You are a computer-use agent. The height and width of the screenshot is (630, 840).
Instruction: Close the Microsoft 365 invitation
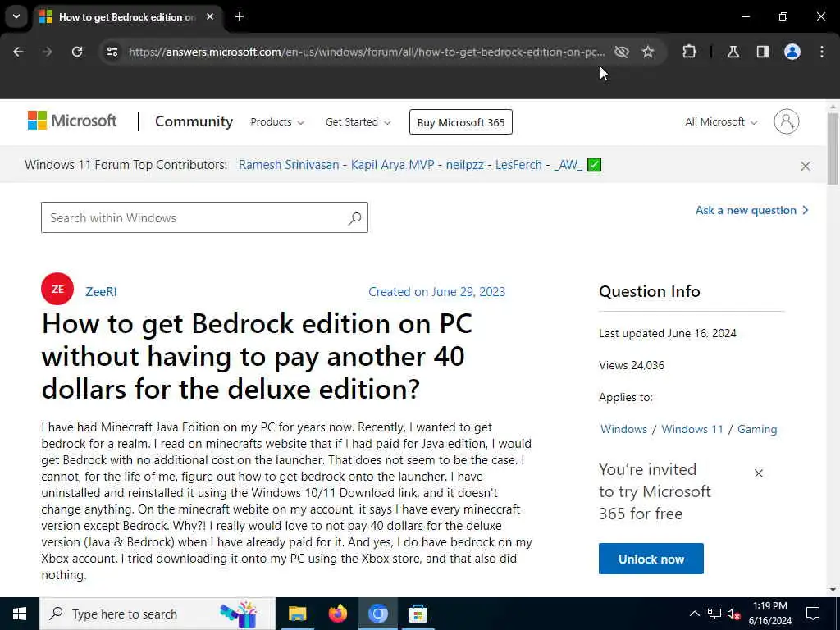pos(759,473)
